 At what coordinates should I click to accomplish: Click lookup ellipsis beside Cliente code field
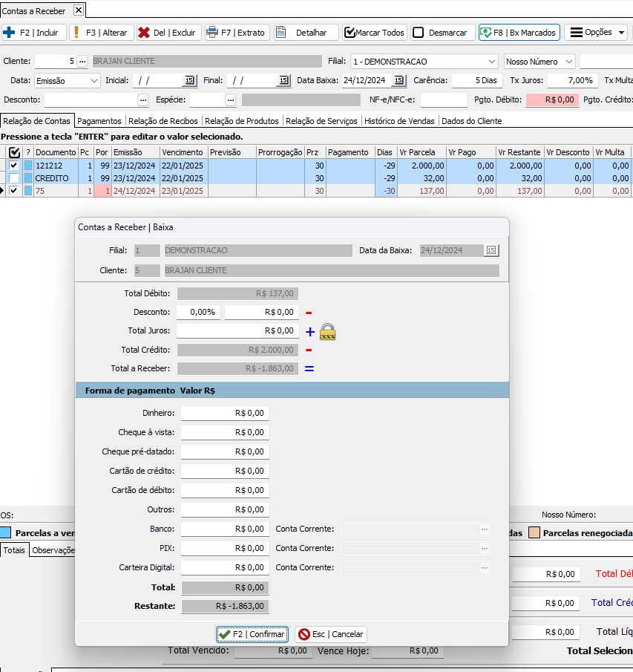82,61
